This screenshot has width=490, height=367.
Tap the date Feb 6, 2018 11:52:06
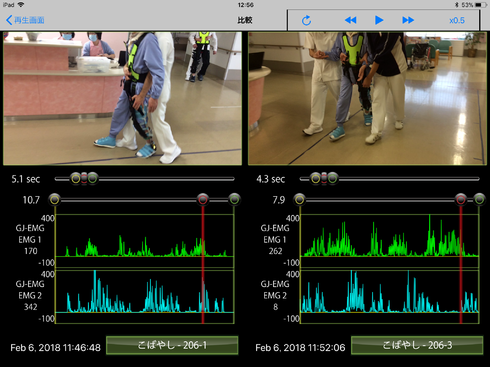tap(300, 348)
